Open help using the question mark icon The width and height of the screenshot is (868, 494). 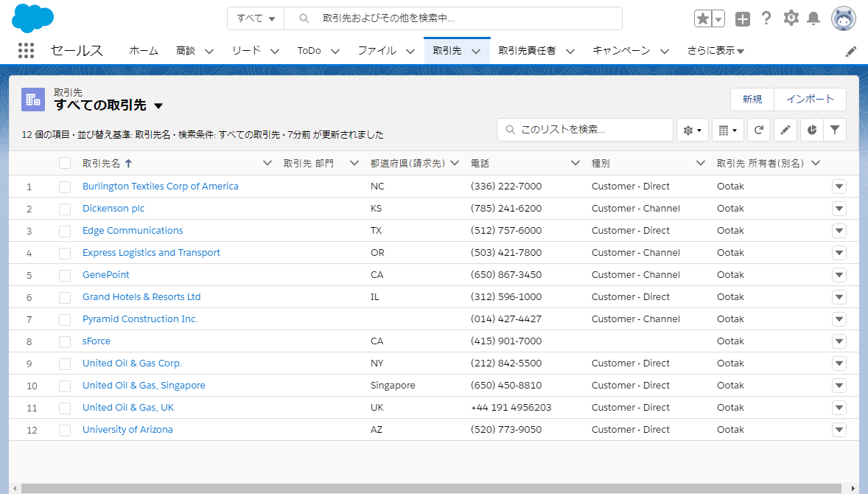click(766, 18)
